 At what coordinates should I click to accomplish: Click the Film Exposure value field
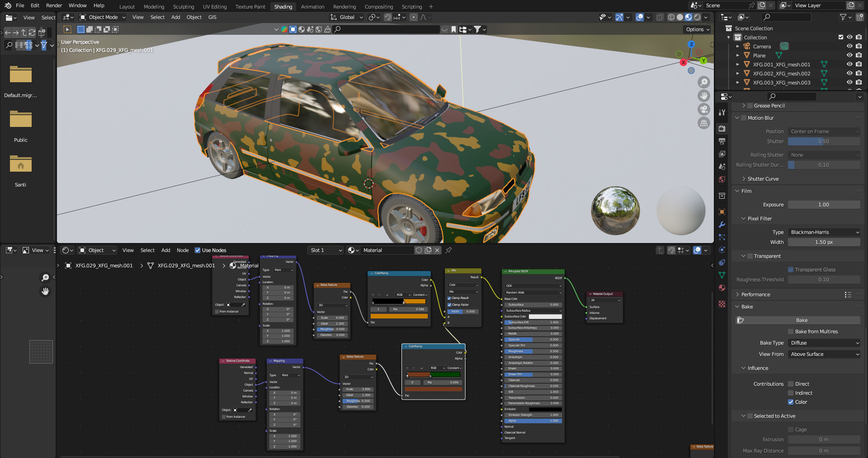[824, 205]
